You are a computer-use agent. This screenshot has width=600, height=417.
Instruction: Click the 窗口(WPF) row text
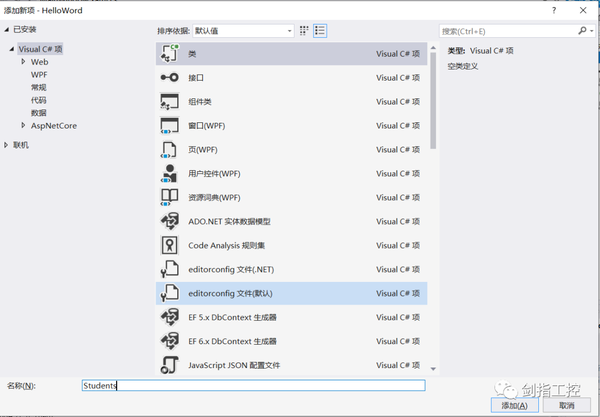[x=207, y=126]
